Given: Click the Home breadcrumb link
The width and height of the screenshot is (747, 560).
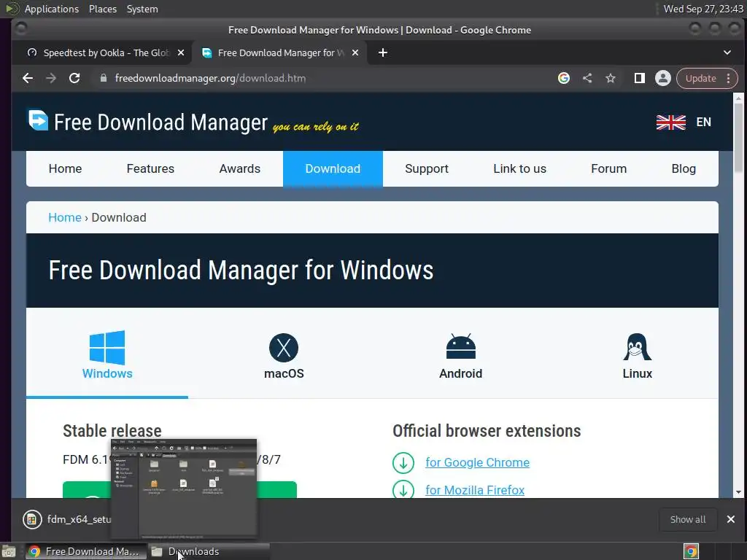Looking at the screenshot, I should [x=65, y=217].
